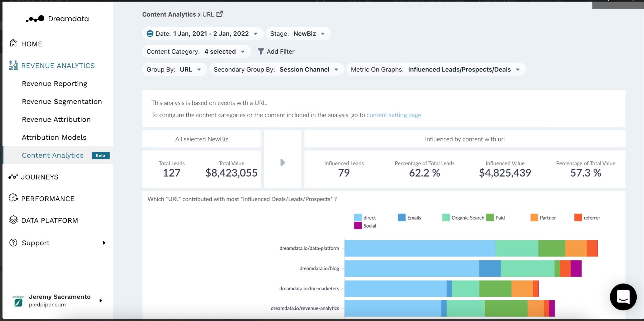Open URL external link icon in breadcrumb

coord(220,14)
